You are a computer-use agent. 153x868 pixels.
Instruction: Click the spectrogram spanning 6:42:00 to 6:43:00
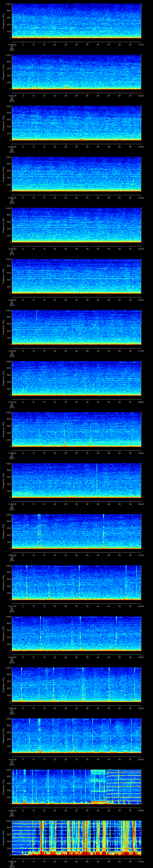(77, 123)
